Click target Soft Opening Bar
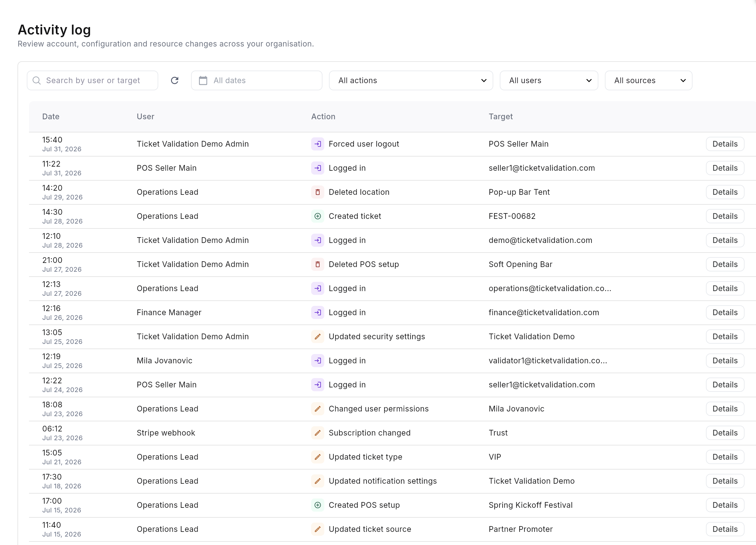 coord(520,265)
